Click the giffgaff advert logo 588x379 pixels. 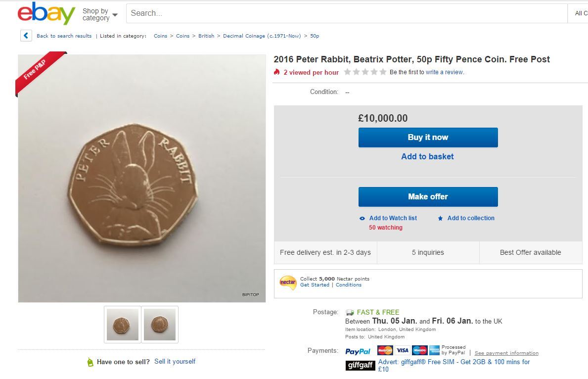click(x=360, y=365)
